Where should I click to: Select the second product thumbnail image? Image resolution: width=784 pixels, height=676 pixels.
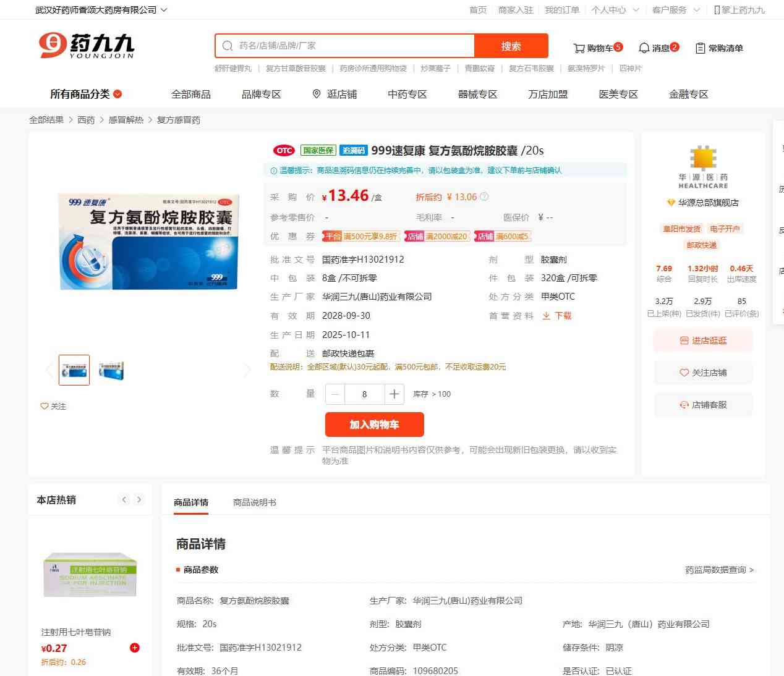click(111, 370)
